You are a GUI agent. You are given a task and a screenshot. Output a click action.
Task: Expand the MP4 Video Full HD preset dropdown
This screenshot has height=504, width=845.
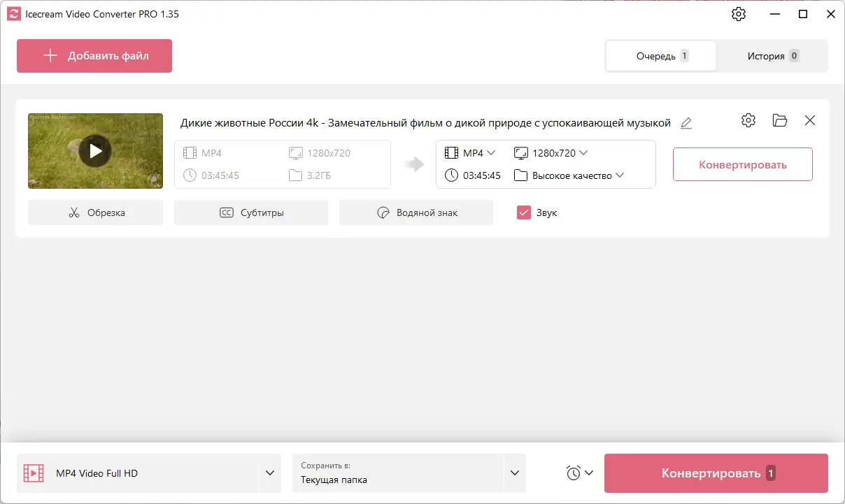[x=270, y=473]
